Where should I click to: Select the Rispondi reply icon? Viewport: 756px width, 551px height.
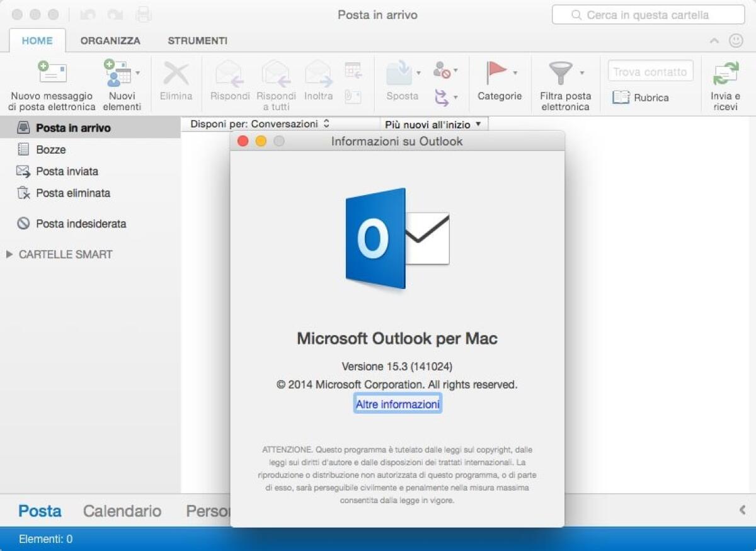[x=229, y=76]
